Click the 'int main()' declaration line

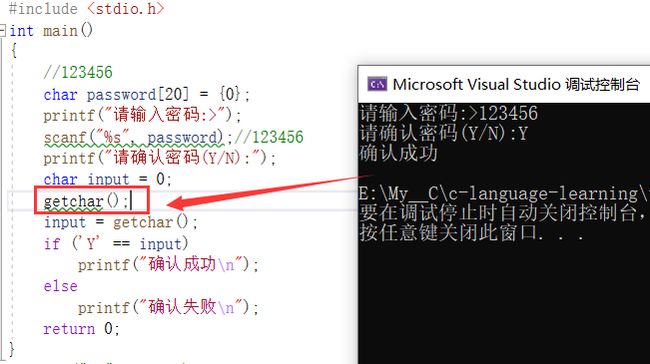51,31
